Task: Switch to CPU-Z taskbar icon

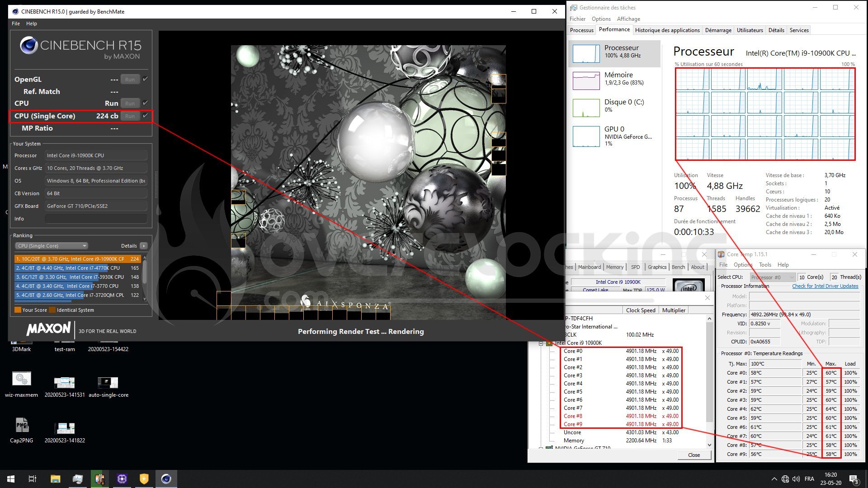Action: [x=122, y=479]
